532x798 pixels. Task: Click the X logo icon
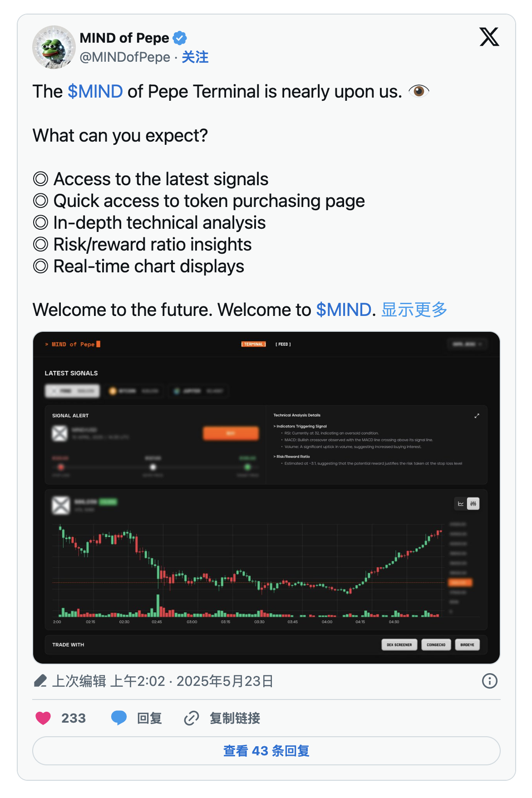(x=489, y=37)
